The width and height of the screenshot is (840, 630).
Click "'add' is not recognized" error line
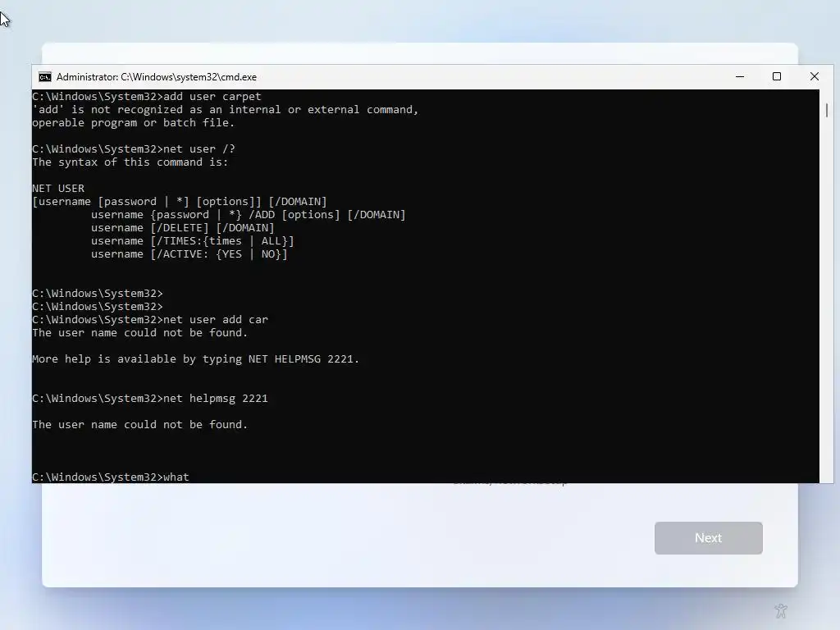coord(226,110)
